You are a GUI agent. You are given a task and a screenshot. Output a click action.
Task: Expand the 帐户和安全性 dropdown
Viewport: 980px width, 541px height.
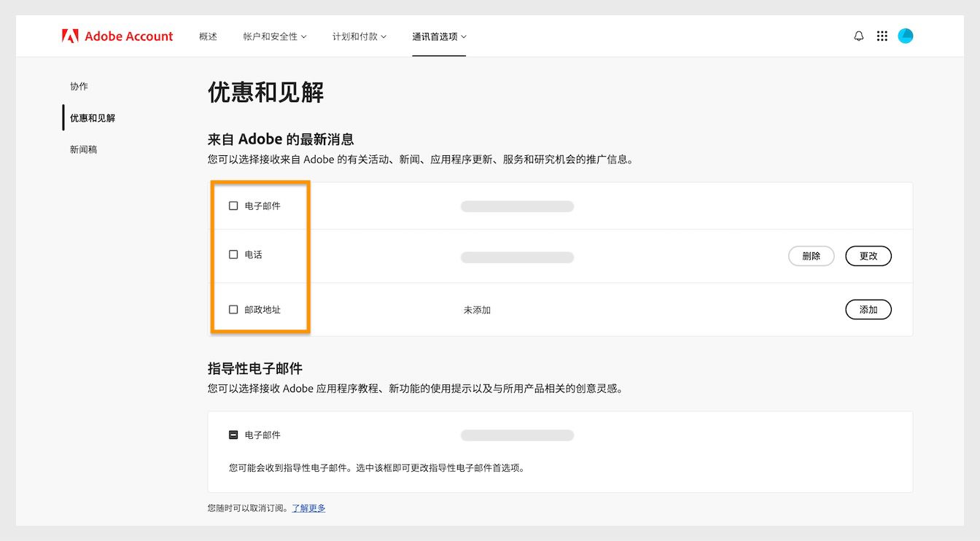(x=275, y=35)
